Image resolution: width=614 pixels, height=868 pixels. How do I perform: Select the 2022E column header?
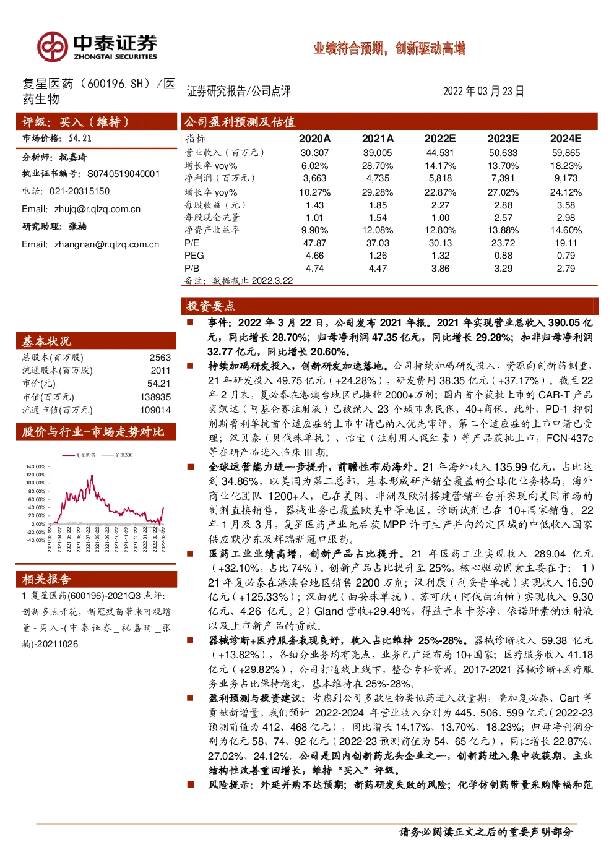tap(440, 139)
